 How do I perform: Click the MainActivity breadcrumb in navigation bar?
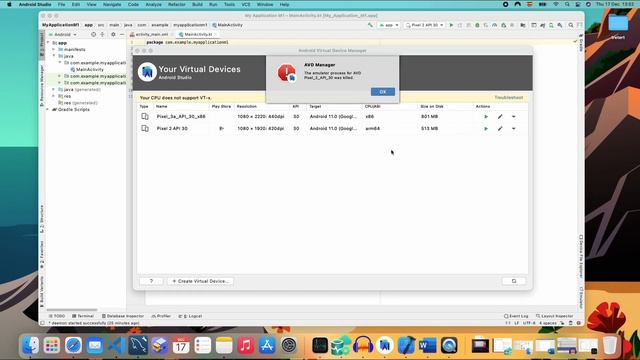(x=227, y=25)
